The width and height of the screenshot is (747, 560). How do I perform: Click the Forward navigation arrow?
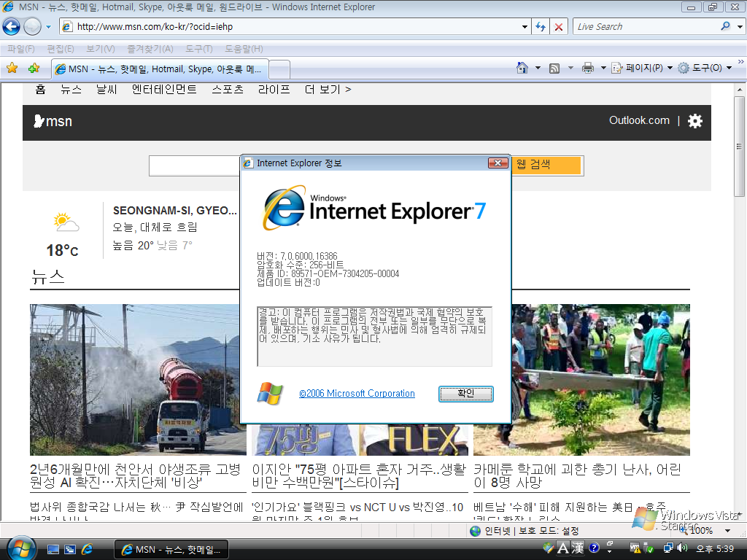pos(32,27)
